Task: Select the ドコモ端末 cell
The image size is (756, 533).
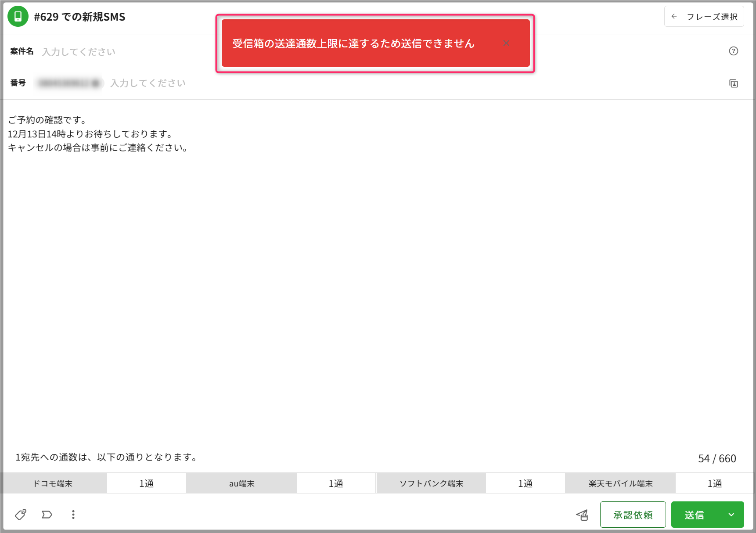Action: (x=53, y=483)
